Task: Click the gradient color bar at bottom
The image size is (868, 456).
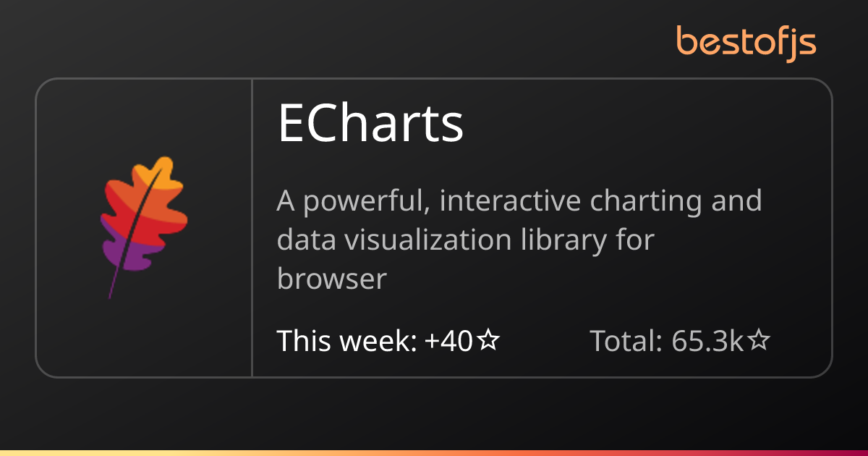Action: (x=434, y=452)
